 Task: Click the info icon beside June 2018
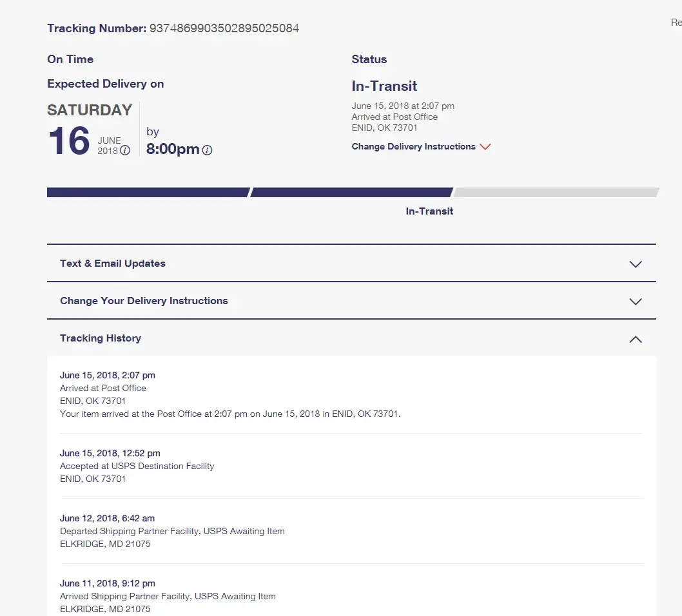125,151
